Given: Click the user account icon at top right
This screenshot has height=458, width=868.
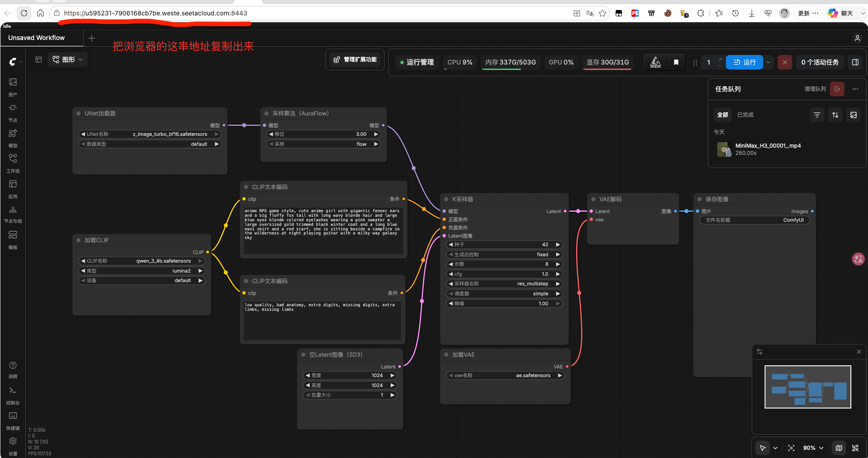Looking at the screenshot, I should (x=858, y=38).
